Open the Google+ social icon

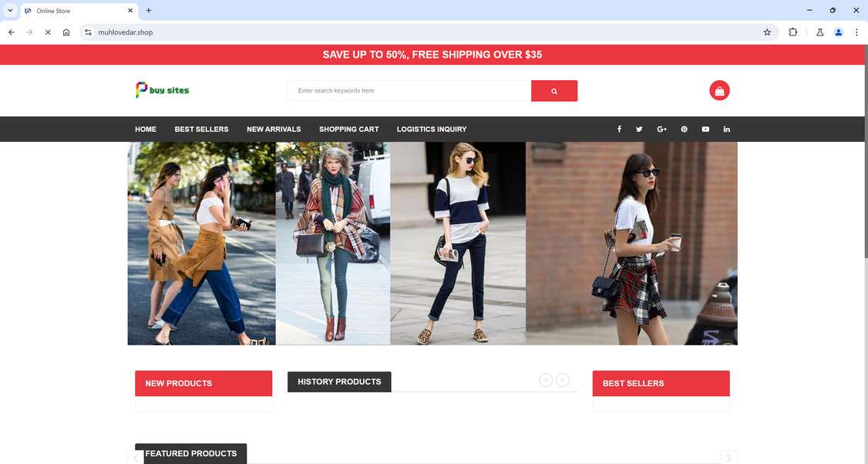pyautogui.click(x=661, y=129)
